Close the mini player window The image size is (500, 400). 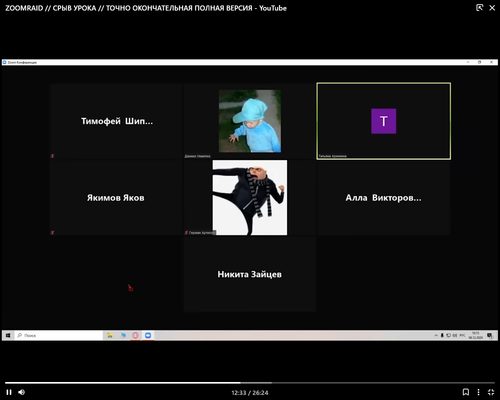(492, 8)
